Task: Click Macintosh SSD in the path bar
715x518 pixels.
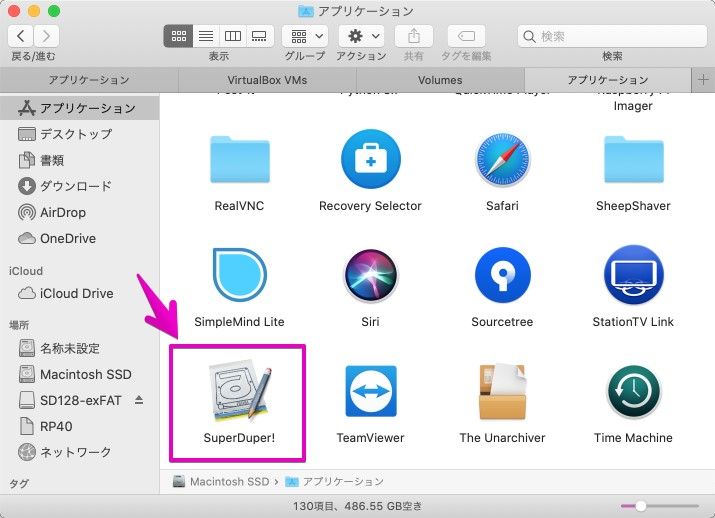Action: point(221,482)
